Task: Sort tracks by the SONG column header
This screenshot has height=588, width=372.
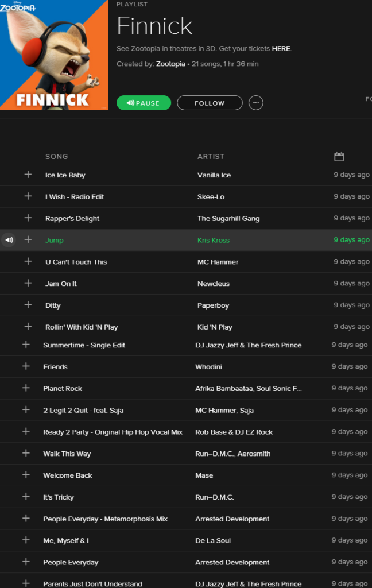Action: pos(57,156)
